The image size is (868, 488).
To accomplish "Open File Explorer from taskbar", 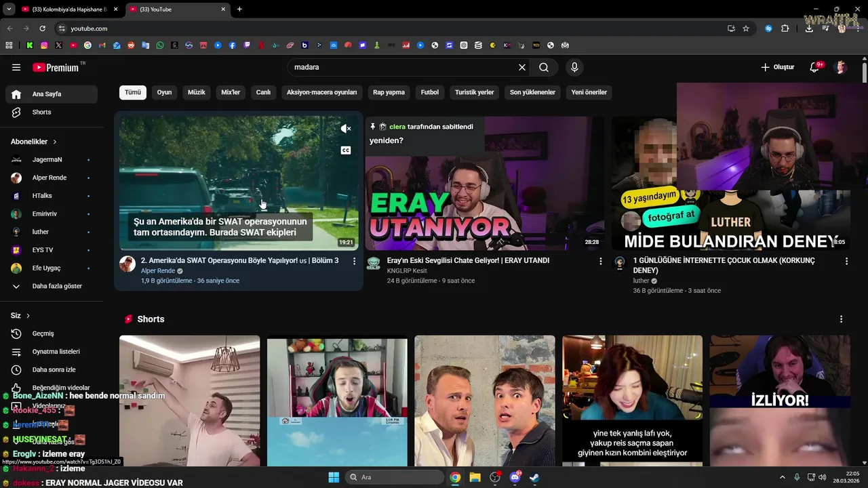I will point(475,477).
